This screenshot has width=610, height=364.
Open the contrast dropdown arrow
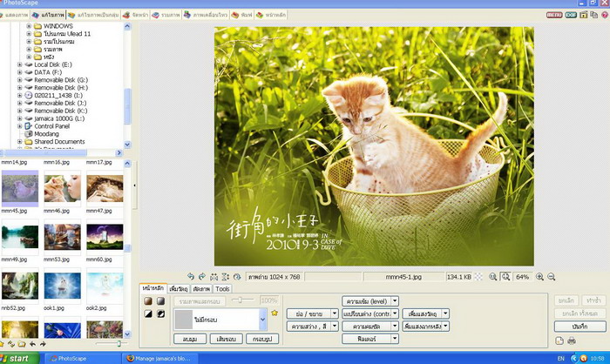(x=395, y=313)
